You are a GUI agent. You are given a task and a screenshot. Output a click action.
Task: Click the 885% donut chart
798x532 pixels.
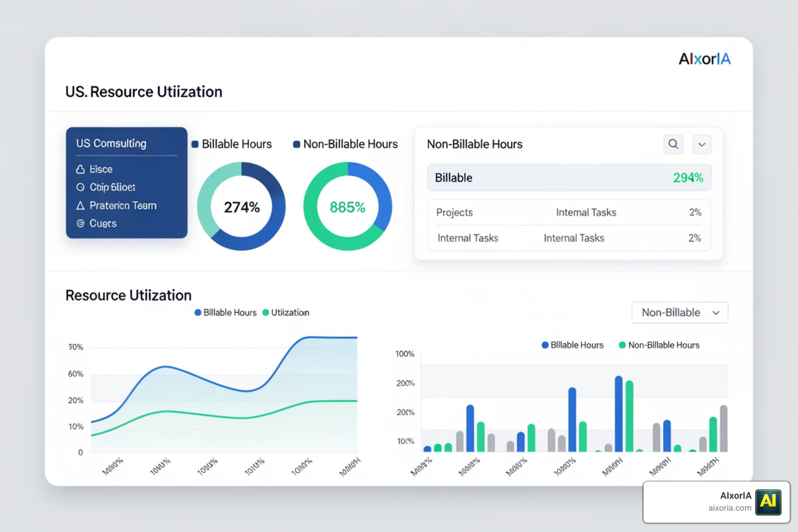point(348,206)
